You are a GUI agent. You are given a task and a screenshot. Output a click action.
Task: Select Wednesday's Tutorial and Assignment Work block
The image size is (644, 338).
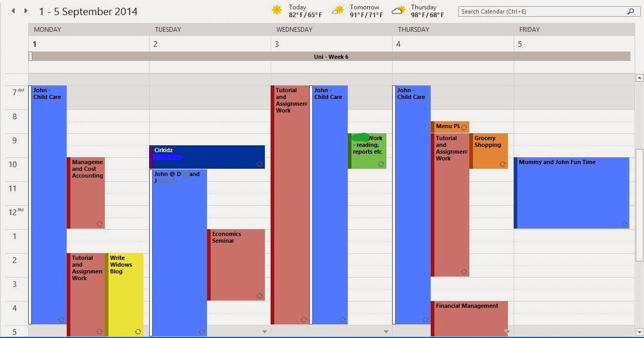[290, 205]
